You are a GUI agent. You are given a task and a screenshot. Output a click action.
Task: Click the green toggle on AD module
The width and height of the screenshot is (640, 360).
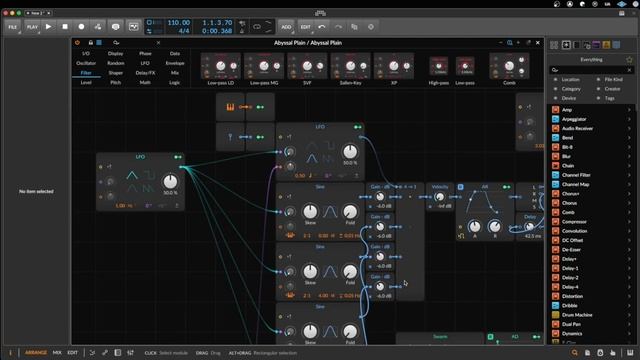point(490,337)
